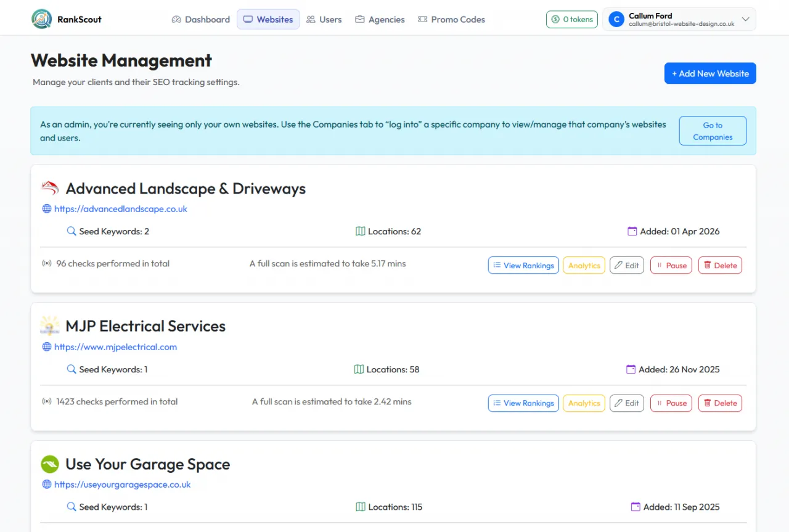Click the Advanced Landscape & Driveways logo
789x532 pixels.
point(50,188)
